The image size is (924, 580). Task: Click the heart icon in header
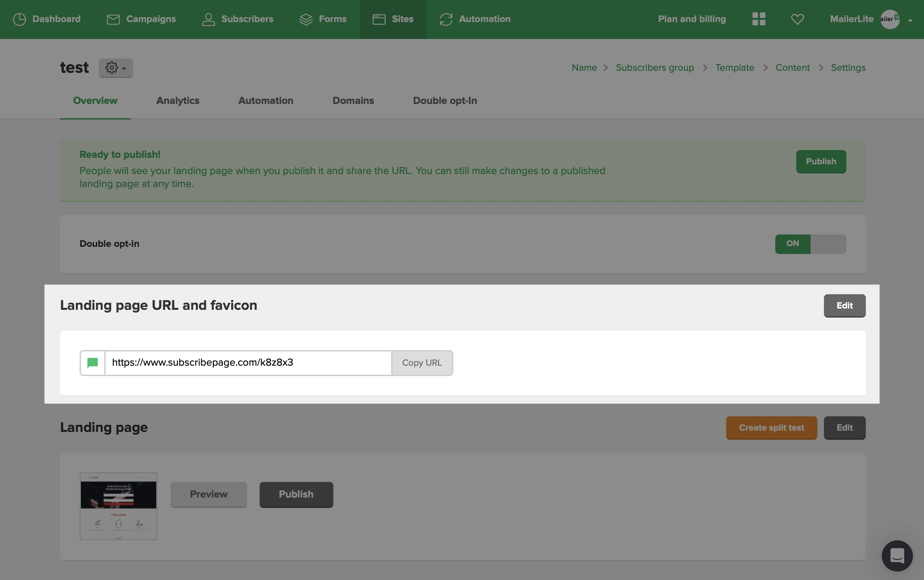click(x=797, y=19)
